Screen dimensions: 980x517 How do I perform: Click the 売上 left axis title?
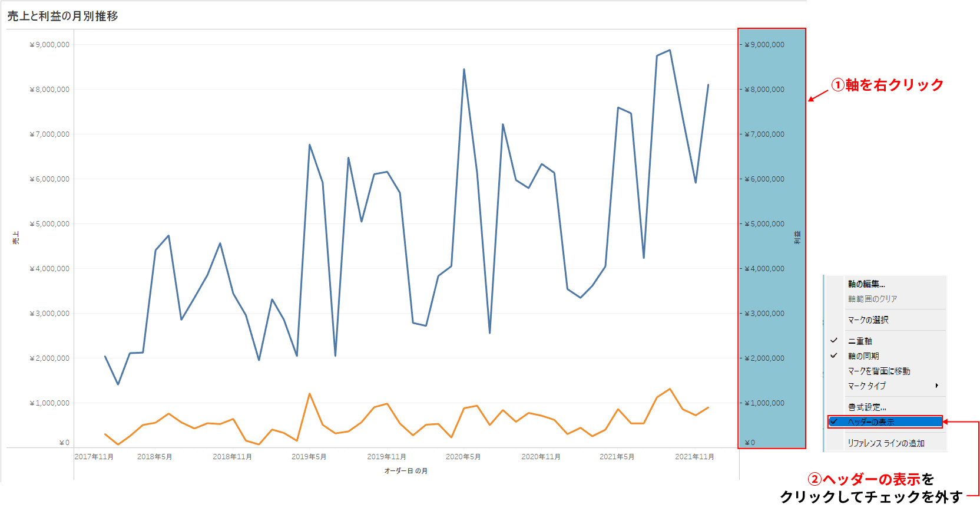pos(16,238)
